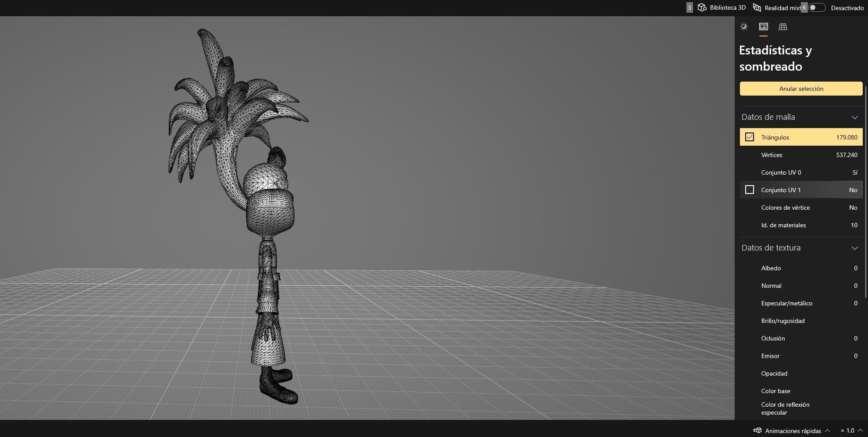Open the Animaciones rápidas menu
The width and height of the screenshot is (868, 437).
pos(792,431)
